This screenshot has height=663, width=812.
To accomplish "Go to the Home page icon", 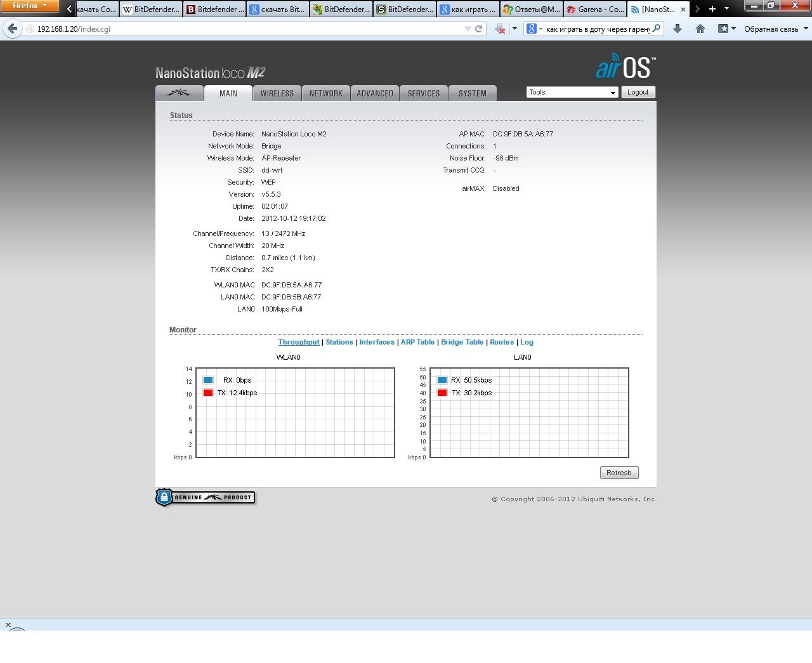I will point(700,29).
